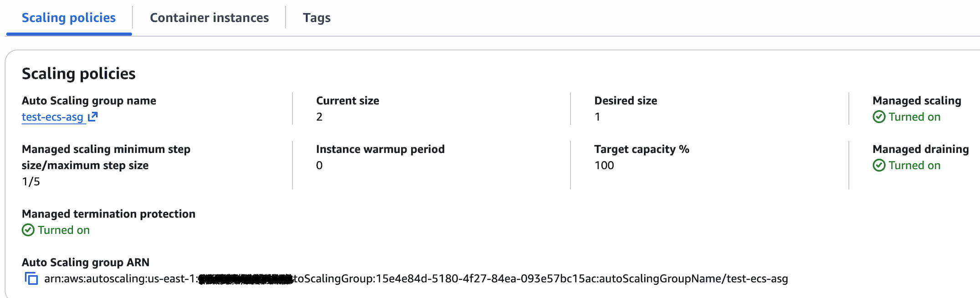Click Managed termination protection's Turned on text
This screenshot has height=298, width=980.
coord(64,230)
